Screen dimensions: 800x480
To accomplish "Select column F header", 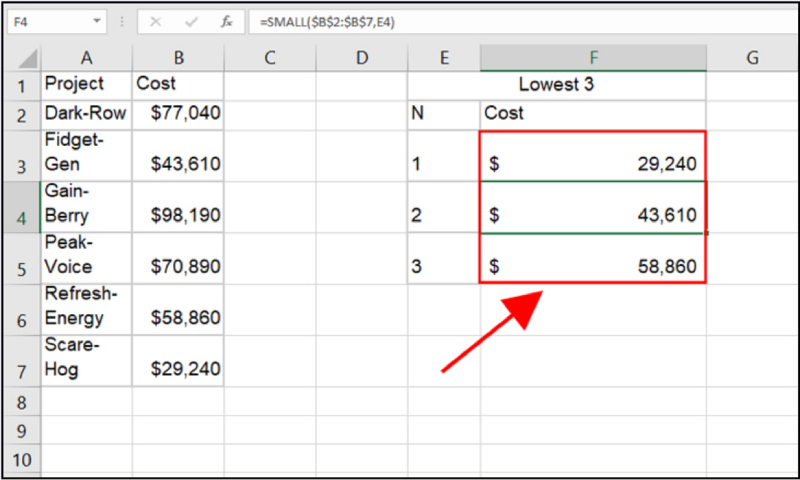I will coord(592,59).
